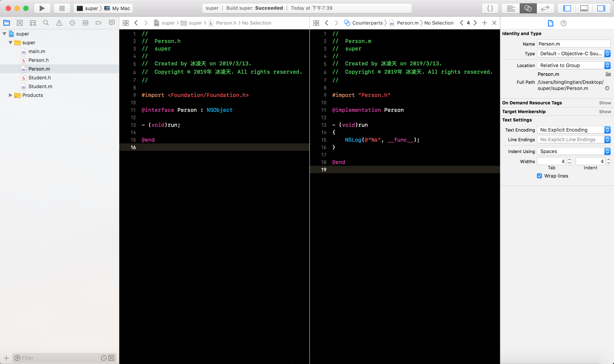
Task: Select Student.h in the project navigator
Action: coord(39,77)
